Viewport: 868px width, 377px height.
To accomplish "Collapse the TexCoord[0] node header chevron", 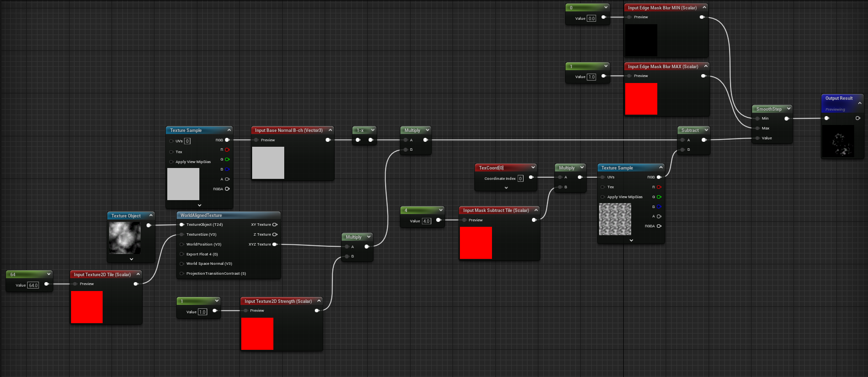I will pos(533,168).
